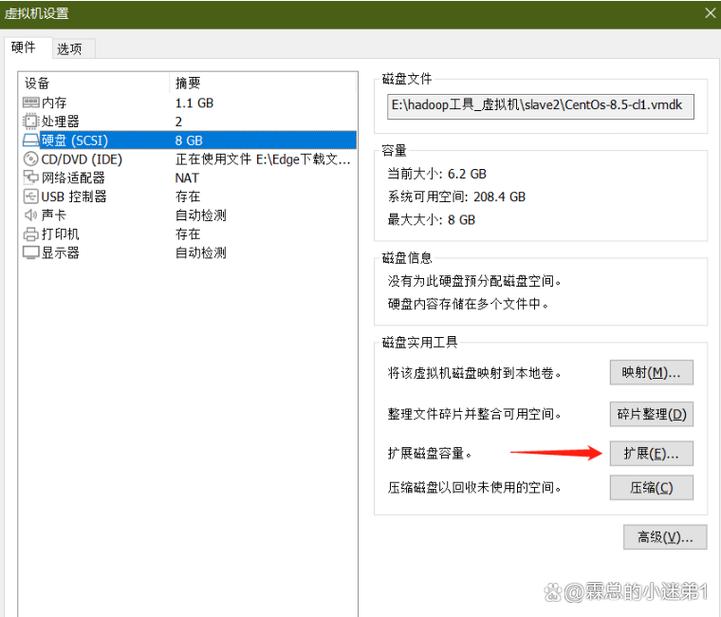Select the USB controller icon
The image size is (721, 617).
(31, 197)
